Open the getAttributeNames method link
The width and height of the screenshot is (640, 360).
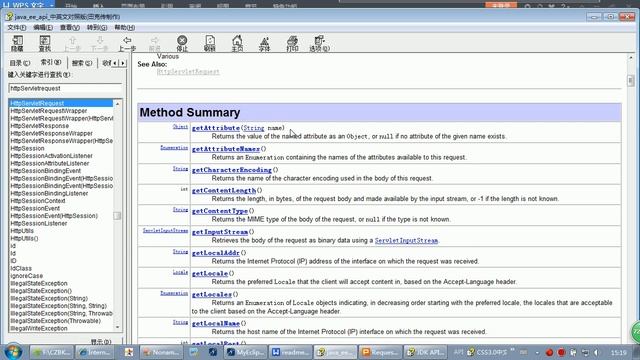[226, 149]
